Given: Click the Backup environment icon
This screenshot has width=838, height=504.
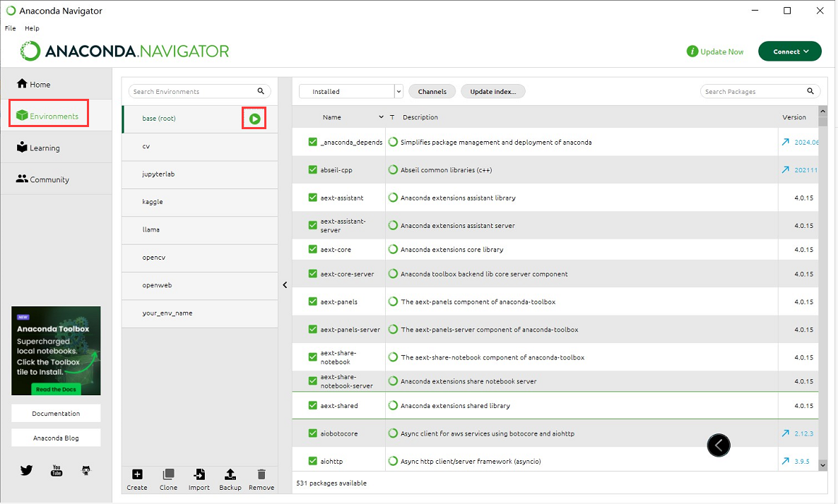Looking at the screenshot, I should tap(230, 475).
